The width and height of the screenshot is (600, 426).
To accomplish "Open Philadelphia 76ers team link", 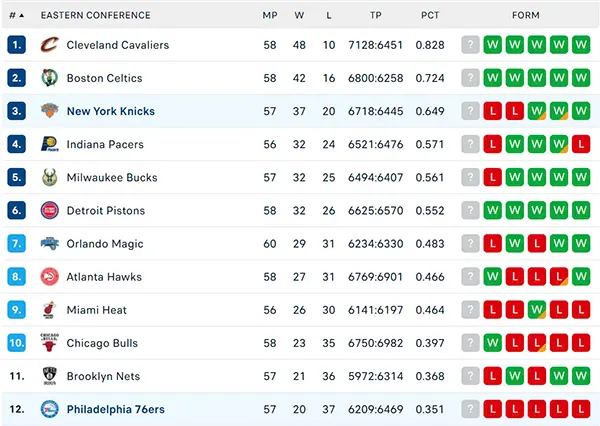I will pyautogui.click(x=116, y=409).
